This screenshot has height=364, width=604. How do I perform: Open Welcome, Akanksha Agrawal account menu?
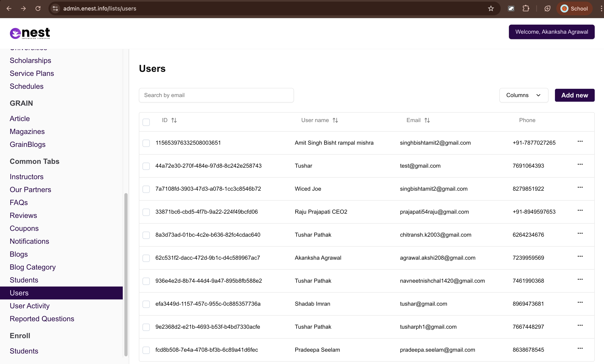tap(551, 32)
